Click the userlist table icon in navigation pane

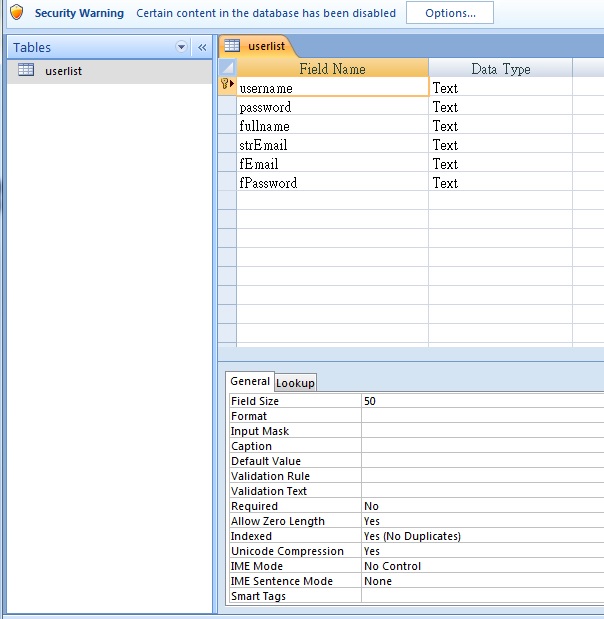26,70
